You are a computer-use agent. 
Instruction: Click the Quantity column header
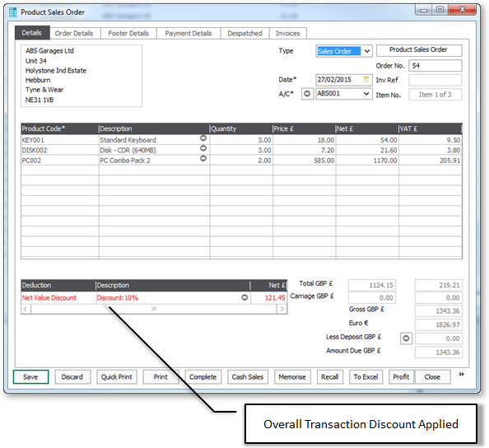click(241, 128)
